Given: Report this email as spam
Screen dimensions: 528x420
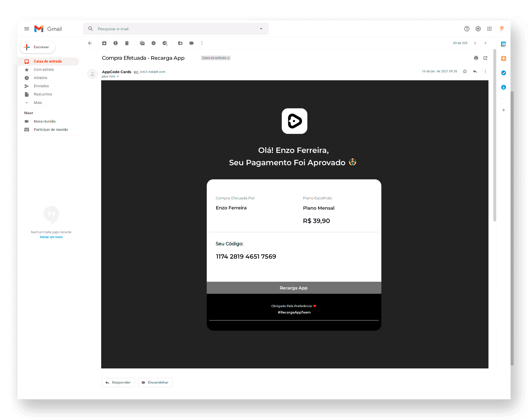Looking at the screenshot, I should coord(116,43).
